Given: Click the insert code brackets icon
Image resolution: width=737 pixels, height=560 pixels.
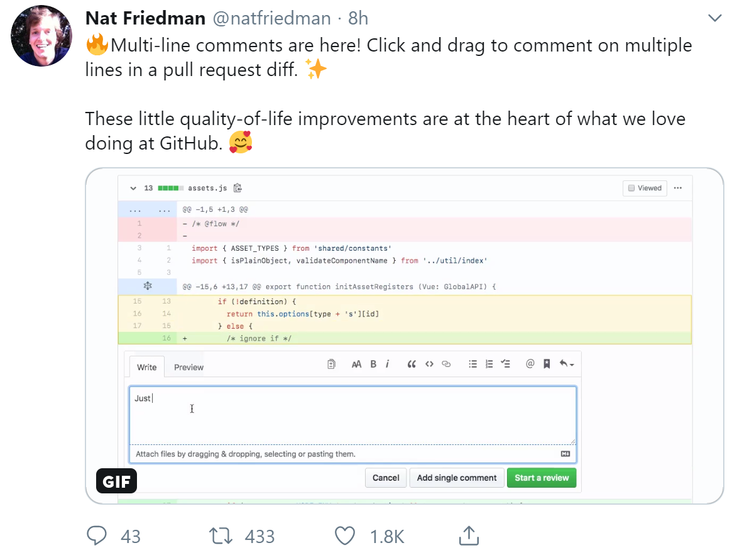Looking at the screenshot, I should click(429, 364).
